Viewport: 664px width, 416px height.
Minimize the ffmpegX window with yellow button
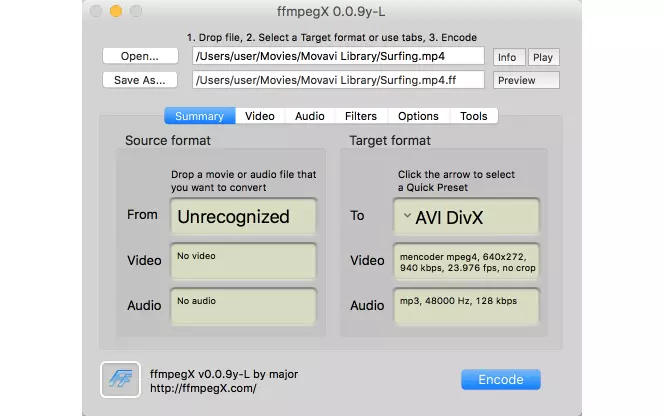[116, 11]
